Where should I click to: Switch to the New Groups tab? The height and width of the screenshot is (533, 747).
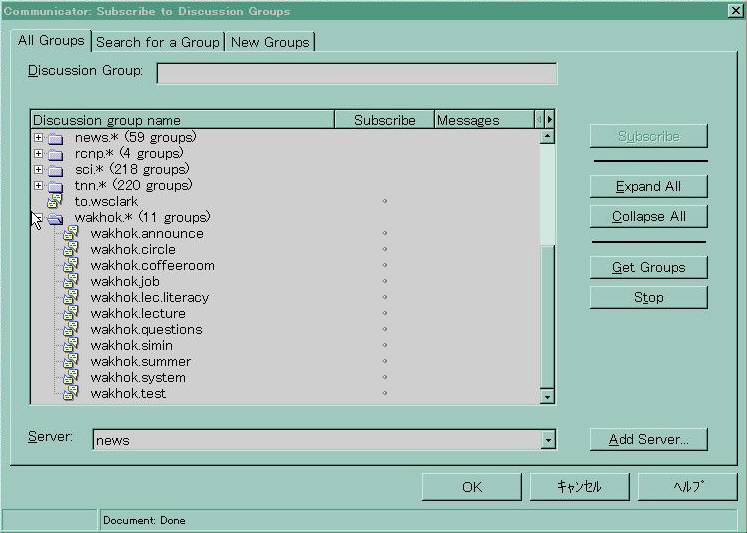pos(270,42)
